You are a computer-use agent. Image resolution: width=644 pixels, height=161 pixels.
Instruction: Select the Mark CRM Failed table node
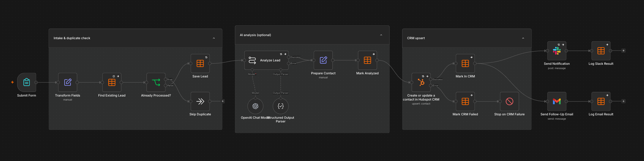point(465,101)
